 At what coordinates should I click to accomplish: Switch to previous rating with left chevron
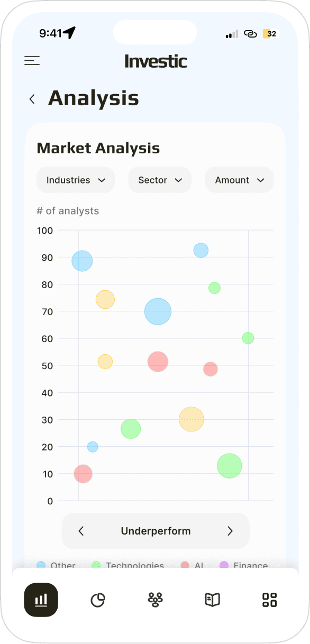coord(81,531)
